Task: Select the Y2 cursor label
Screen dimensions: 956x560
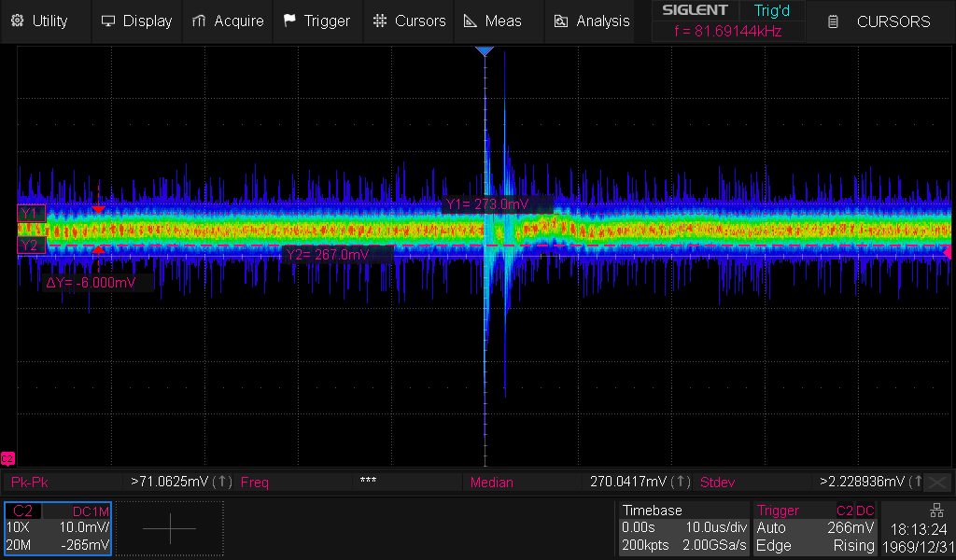Action: (x=29, y=245)
